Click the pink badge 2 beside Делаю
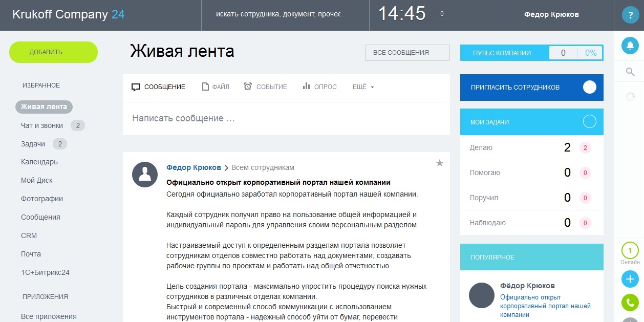The height and width of the screenshot is (322, 644). pyautogui.click(x=585, y=148)
